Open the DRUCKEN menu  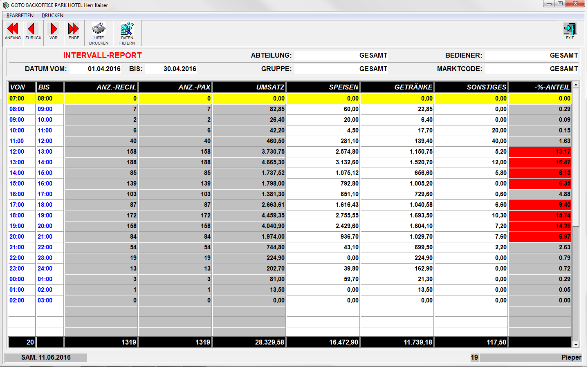click(x=52, y=16)
